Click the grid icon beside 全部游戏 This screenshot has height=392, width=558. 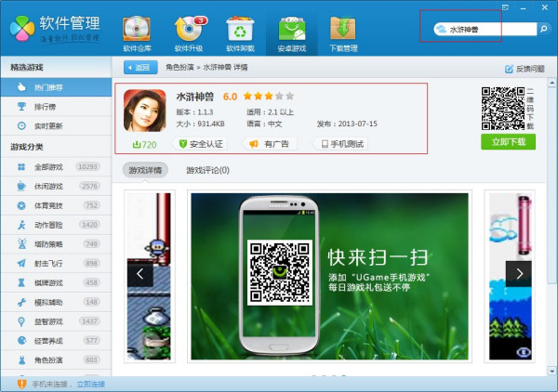pos(21,166)
